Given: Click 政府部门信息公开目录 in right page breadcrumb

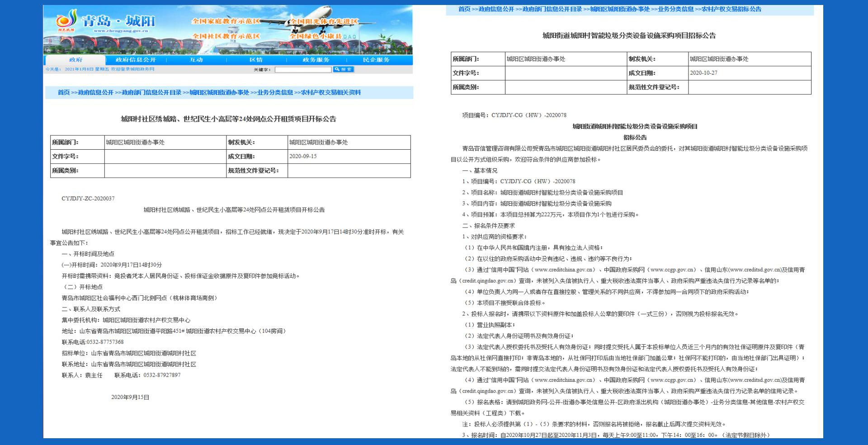Looking at the screenshot, I should [552, 9].
